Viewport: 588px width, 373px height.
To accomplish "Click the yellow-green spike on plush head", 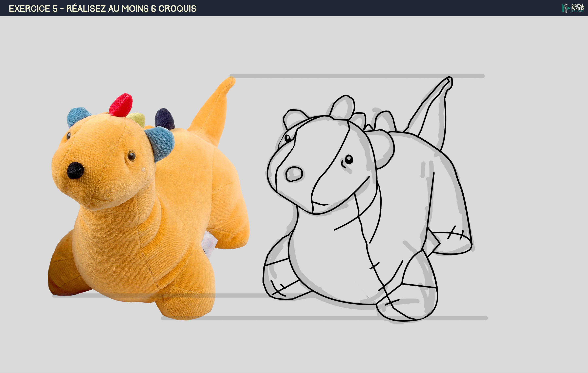I will pyautogui.click(x=137, y=119).
